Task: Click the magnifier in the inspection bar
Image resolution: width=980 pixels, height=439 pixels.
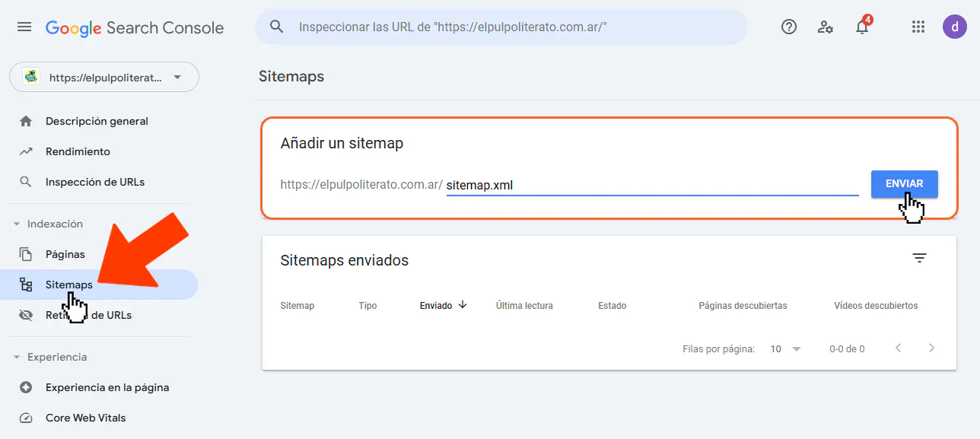Action: [275, 26]
